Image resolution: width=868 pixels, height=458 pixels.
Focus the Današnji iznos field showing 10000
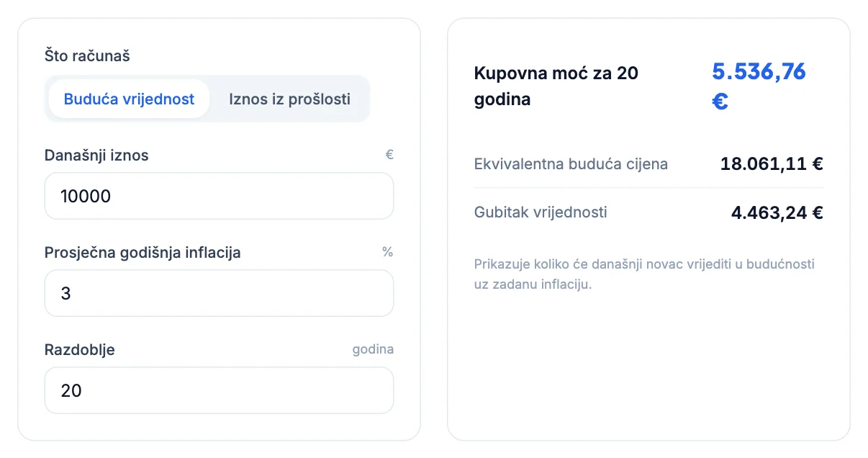coord(219,196)
